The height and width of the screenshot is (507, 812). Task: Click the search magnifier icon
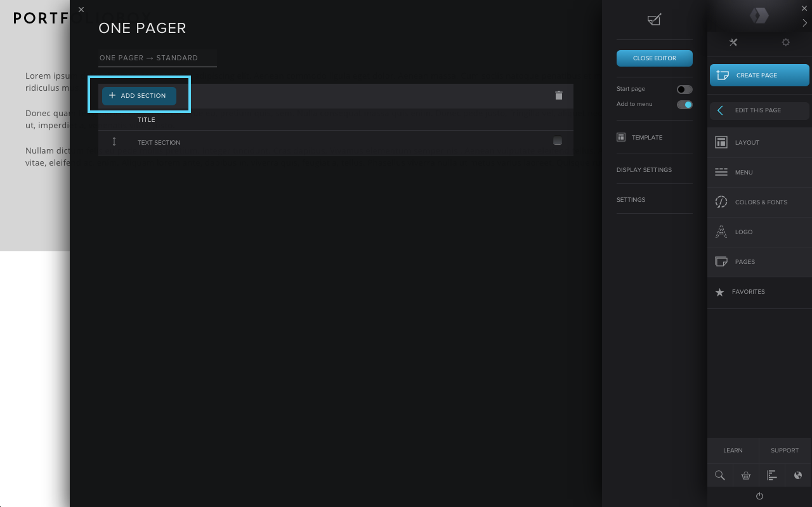click(720, 475)
